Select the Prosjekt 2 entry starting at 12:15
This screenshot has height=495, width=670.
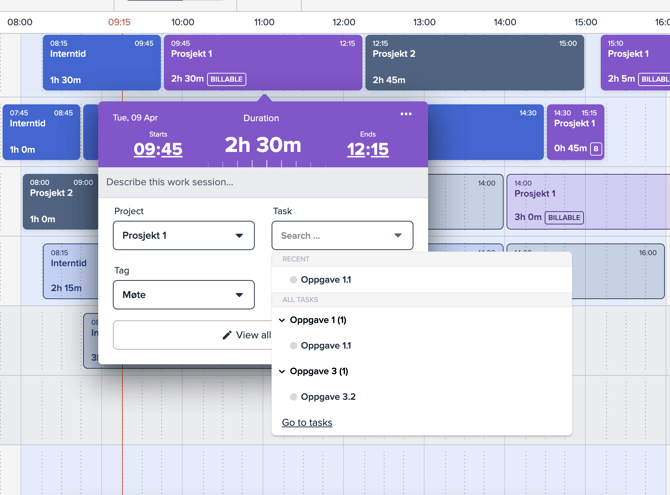(x=473, y=63)
